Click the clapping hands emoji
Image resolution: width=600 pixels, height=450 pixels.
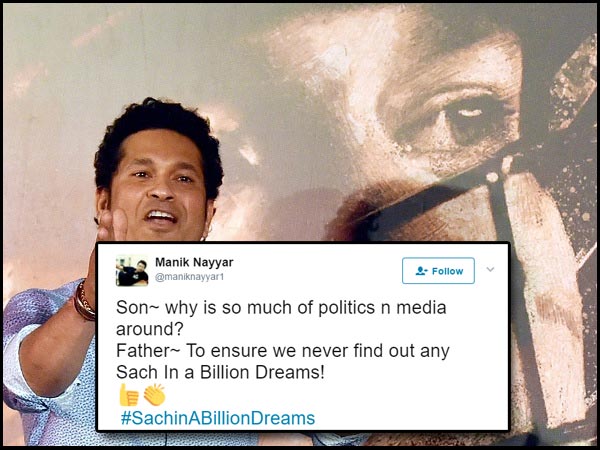pyautogui.click(x=155, y=395)
